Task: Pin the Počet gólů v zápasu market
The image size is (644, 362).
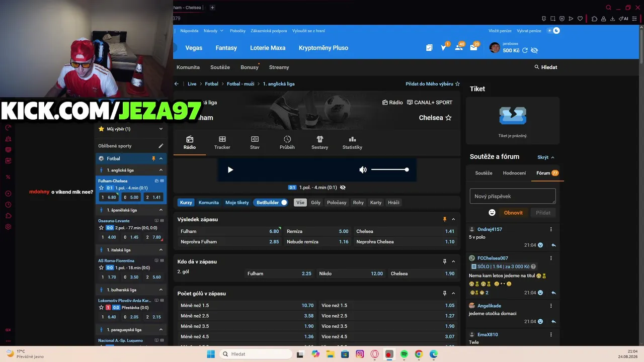Action: click(x=444, y=293)
